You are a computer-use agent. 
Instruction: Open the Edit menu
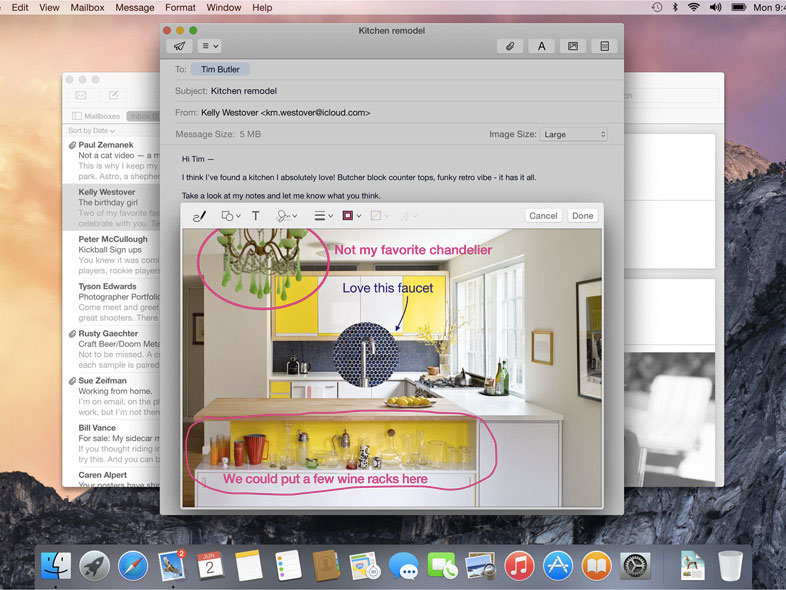pyautogui.click(x=20, y=8)
